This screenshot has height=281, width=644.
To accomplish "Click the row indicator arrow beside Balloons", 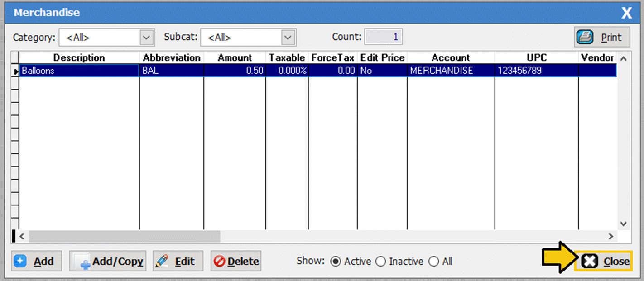I will click(x=16, y=71).
